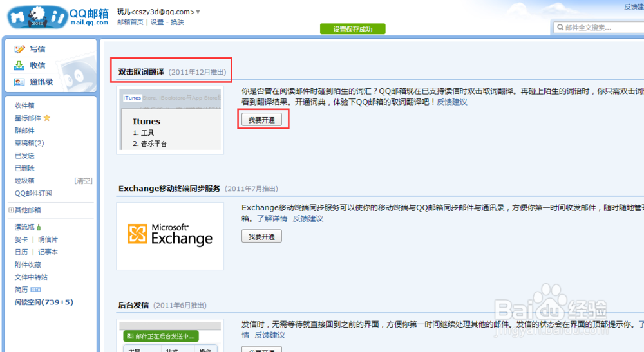Click the 换肤 skin link
This screenshot has width=644, height=352.
click(177, 22)
